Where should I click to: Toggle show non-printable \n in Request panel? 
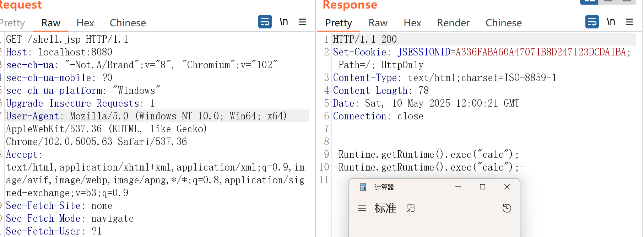284,22
